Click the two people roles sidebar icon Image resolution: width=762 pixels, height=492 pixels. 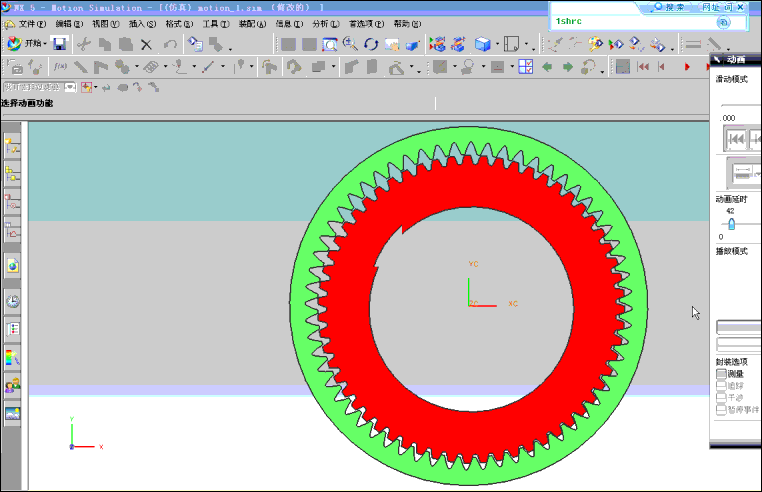coord(13,385)
